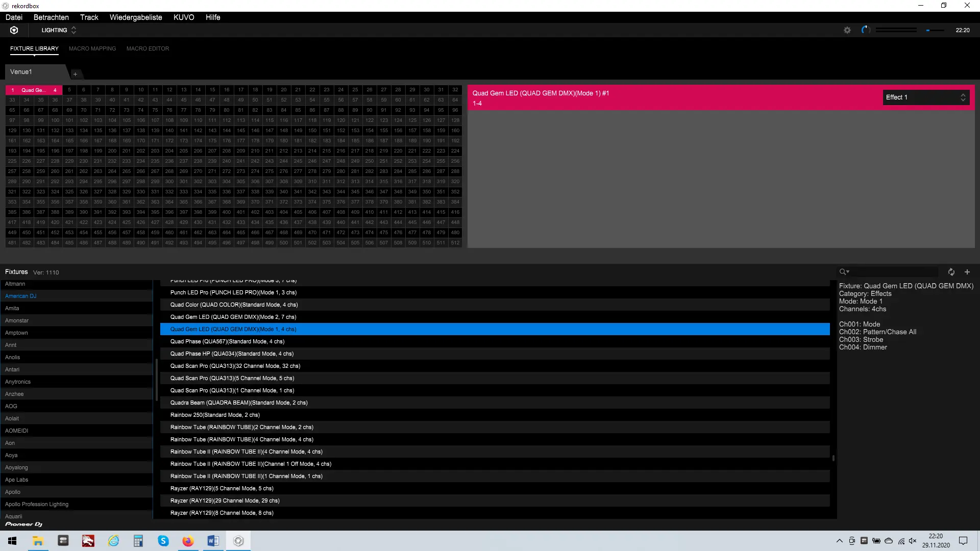
Task: Click the add fixture plus icon
Action: (967, 272)
